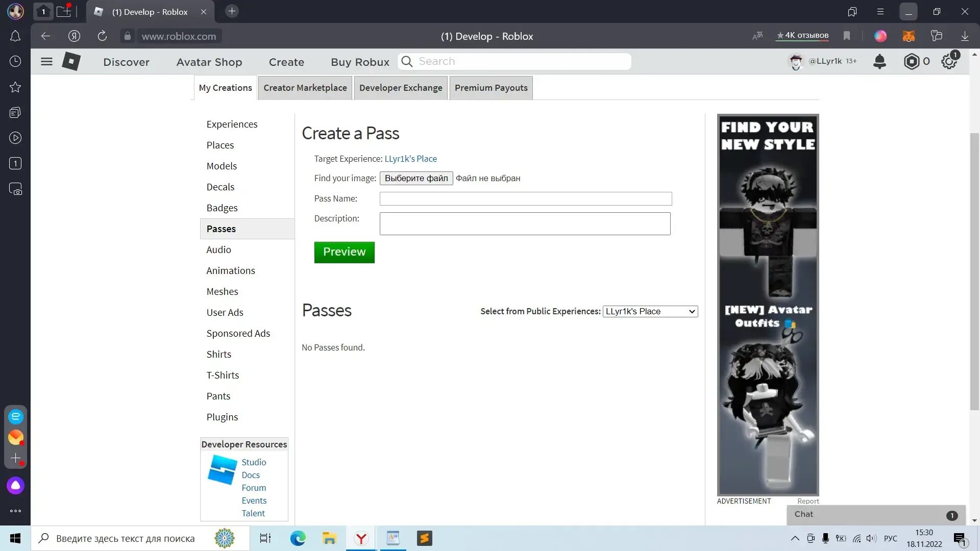Click Preview button to submit pass
This screenshot has height=551, width=980.
pos(344,252)
